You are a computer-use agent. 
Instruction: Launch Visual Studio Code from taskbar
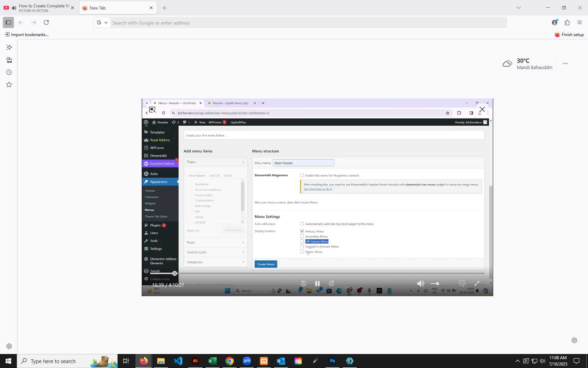pyautogui.click(x=178, y=361)
